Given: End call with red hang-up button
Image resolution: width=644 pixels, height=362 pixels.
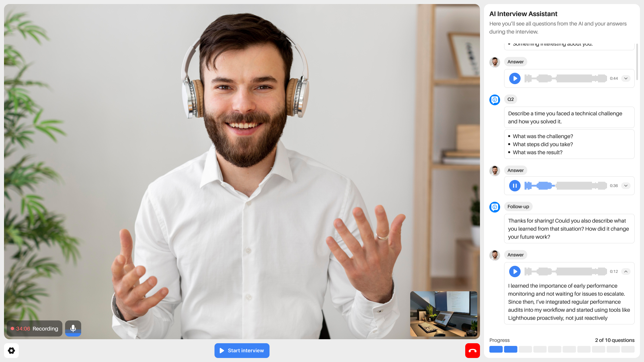Looking at the screenshot, I should (472, 351).
